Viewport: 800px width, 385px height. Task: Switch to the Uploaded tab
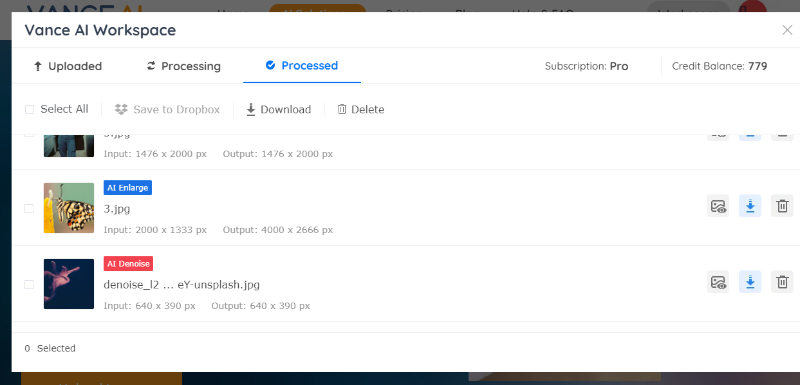coord(68,66)
